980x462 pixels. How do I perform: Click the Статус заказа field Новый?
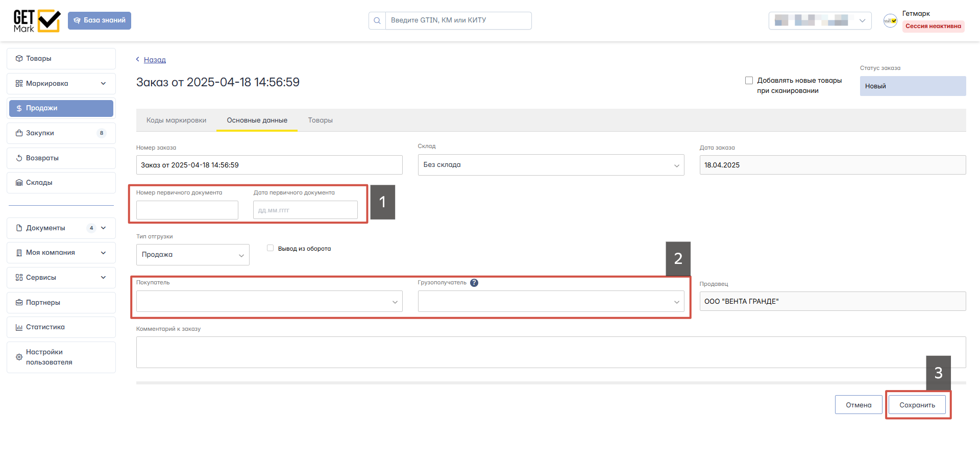[x=913, y=86]
